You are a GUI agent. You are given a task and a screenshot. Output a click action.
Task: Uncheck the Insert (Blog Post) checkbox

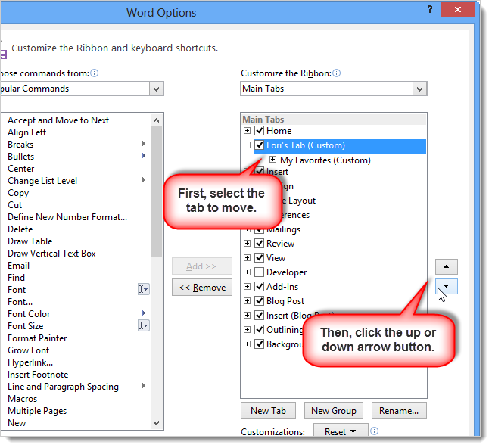tap(259, 315)
